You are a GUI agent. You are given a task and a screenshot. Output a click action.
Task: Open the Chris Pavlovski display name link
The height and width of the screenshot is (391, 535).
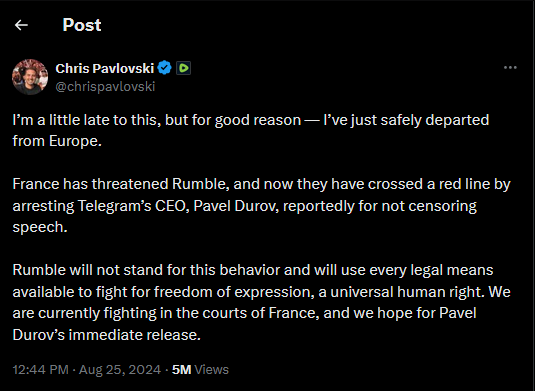click(x=105, y=68)
